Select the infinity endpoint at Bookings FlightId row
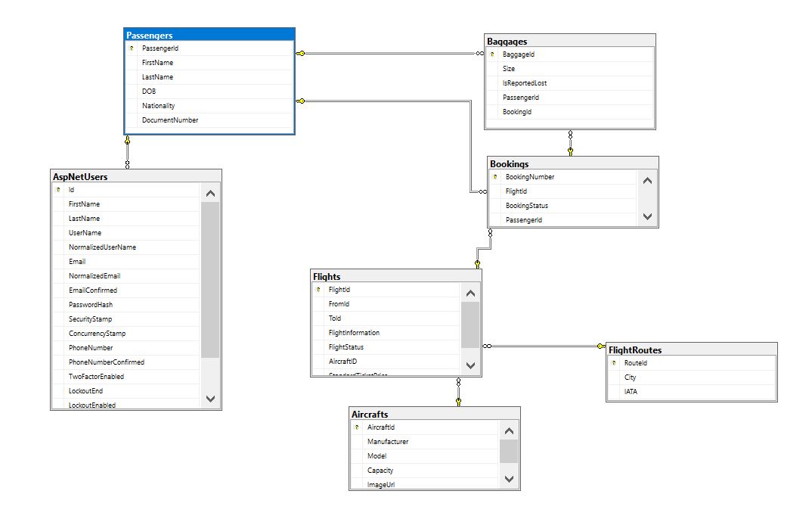 (482, 192)
